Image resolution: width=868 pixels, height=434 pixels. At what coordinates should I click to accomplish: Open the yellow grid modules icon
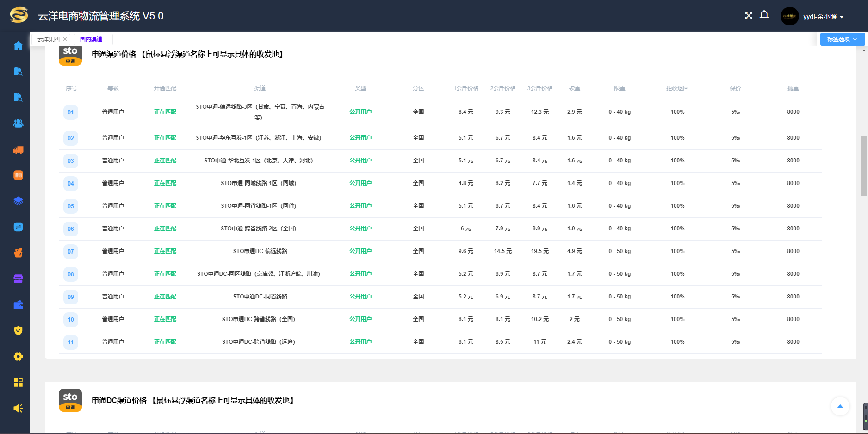pyautogui.click(x=18, y=382)
